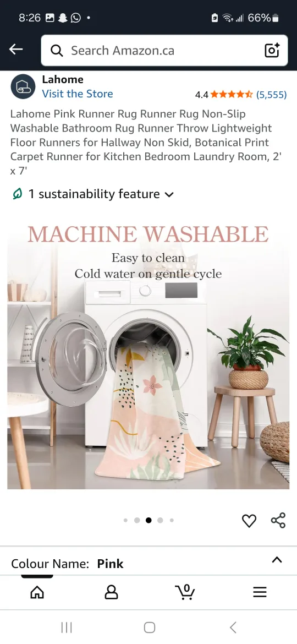Tap the magnifying glass search icon
This screenshot has height=644, width=297.
click(57, 51)
